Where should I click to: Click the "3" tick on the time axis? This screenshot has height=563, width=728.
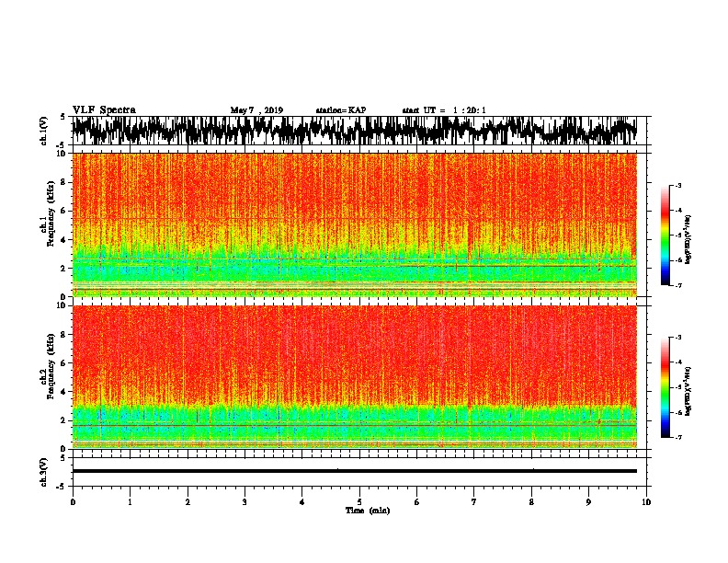point(245,502)
